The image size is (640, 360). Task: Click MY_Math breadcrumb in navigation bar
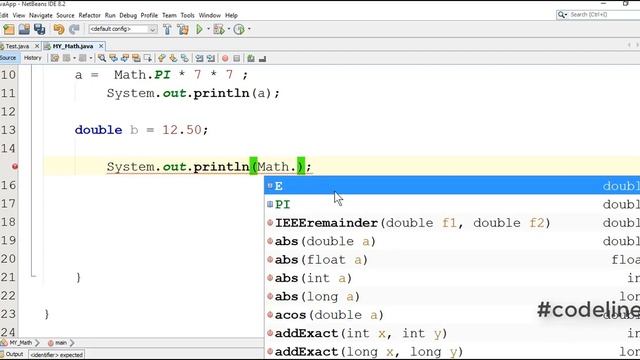click(x=20, y=343)
